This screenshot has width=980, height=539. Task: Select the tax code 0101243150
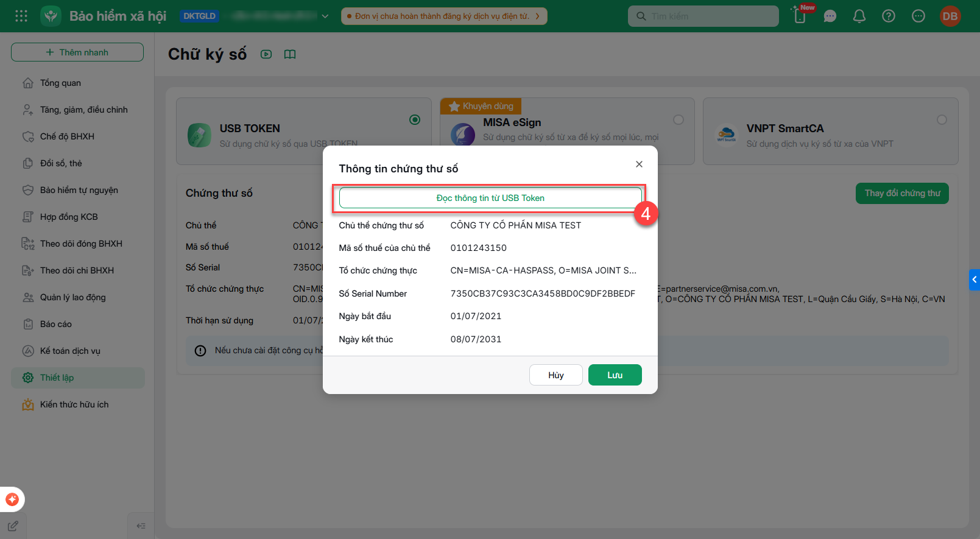479,248
